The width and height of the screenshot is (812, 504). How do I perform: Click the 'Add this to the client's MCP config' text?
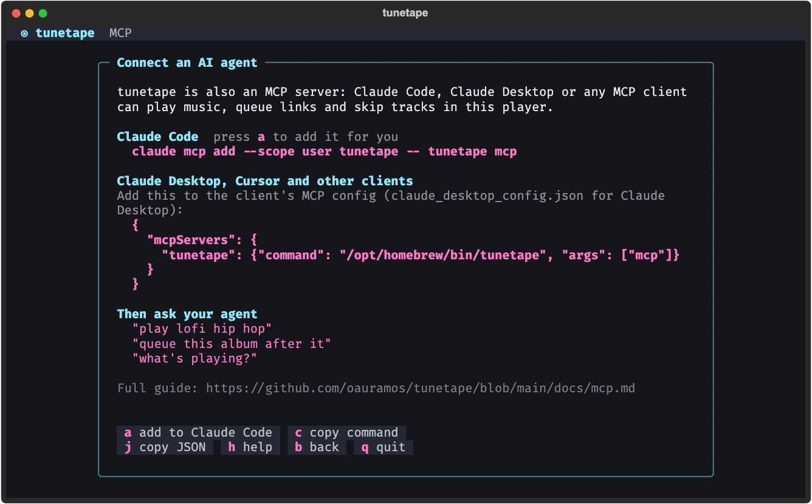391,203
